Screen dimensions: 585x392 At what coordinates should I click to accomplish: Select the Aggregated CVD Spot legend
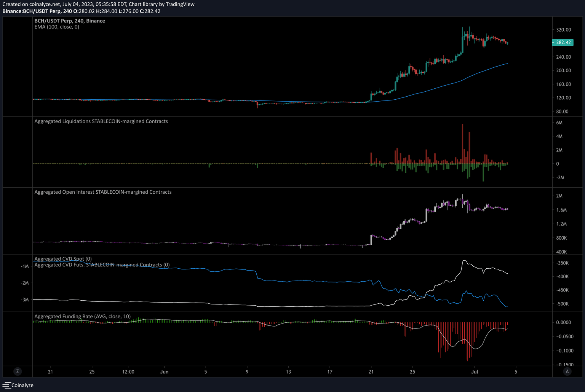pyautogui.click(x=63, y=259)
